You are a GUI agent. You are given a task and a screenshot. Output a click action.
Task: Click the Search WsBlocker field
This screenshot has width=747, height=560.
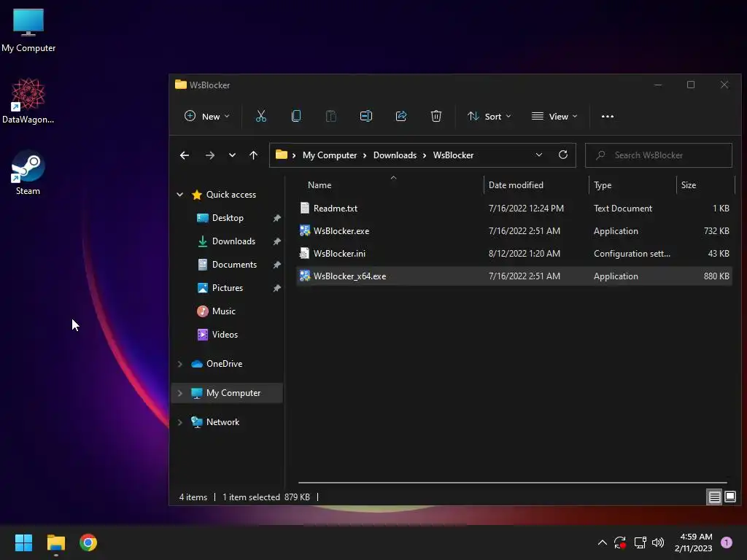(x=659, y=155)
